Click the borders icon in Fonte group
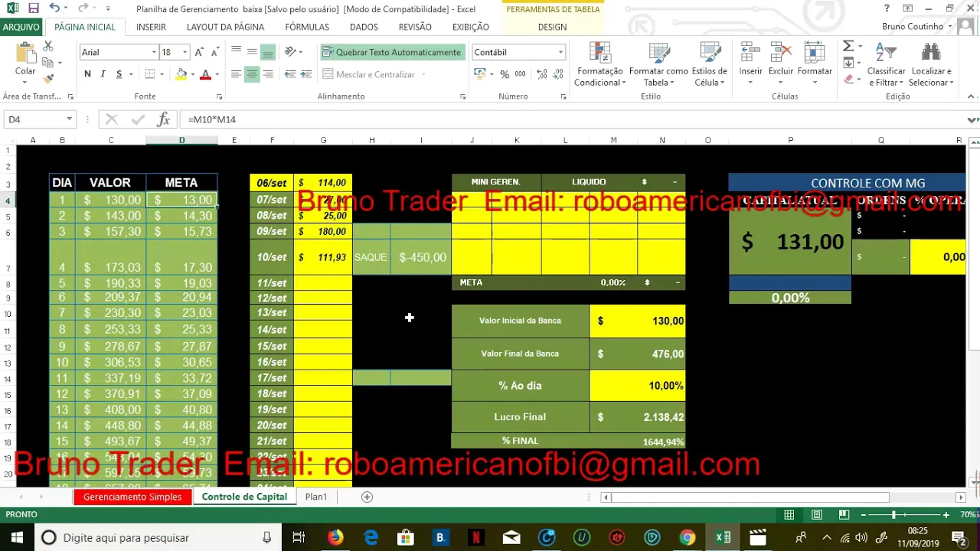 point(150,74)
